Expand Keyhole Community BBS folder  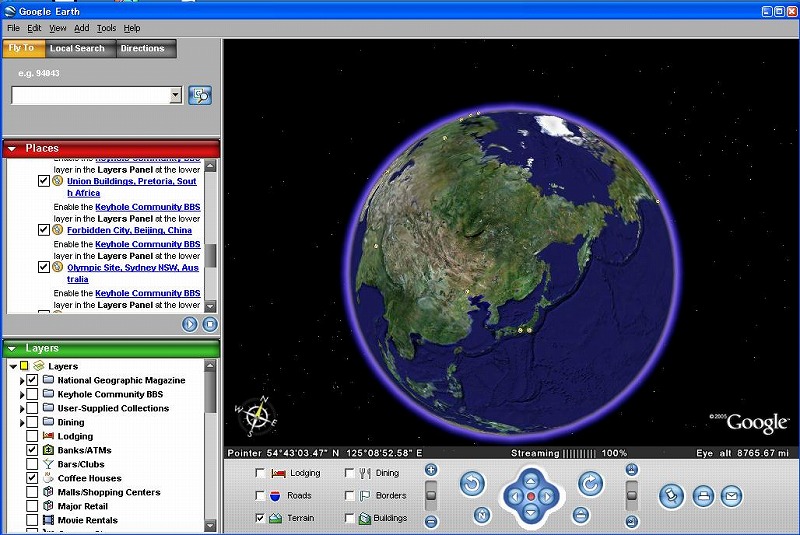tap(22, 395)
